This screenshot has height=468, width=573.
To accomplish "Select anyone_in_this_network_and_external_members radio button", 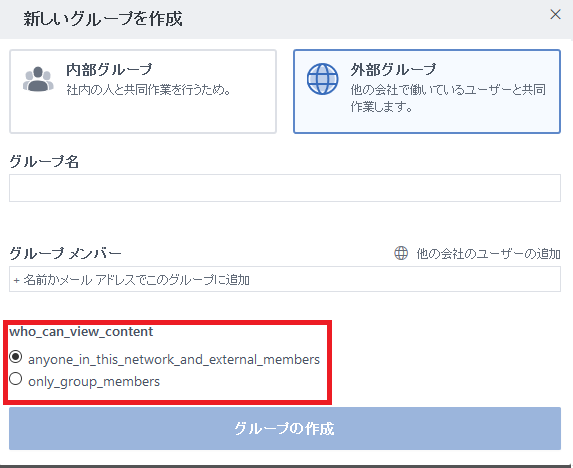I will point(16,357).
